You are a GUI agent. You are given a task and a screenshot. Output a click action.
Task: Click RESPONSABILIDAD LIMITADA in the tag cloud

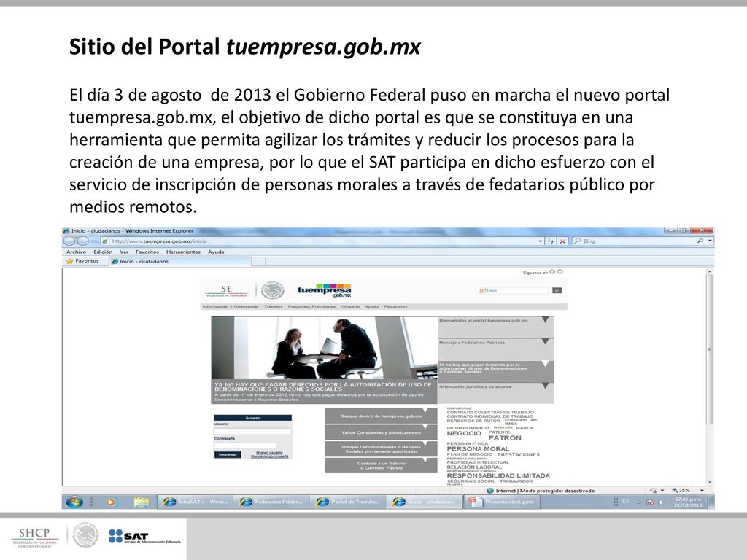click(x=498, y=475)
